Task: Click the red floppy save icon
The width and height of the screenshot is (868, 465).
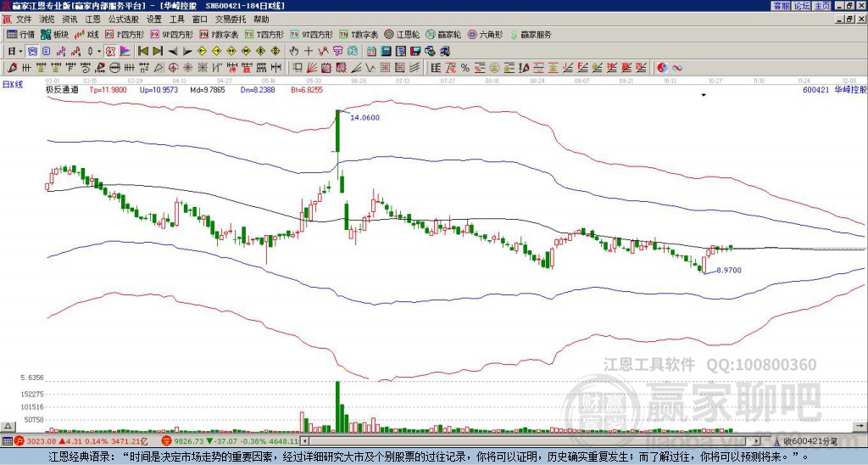Action: (x=415, y=52)
